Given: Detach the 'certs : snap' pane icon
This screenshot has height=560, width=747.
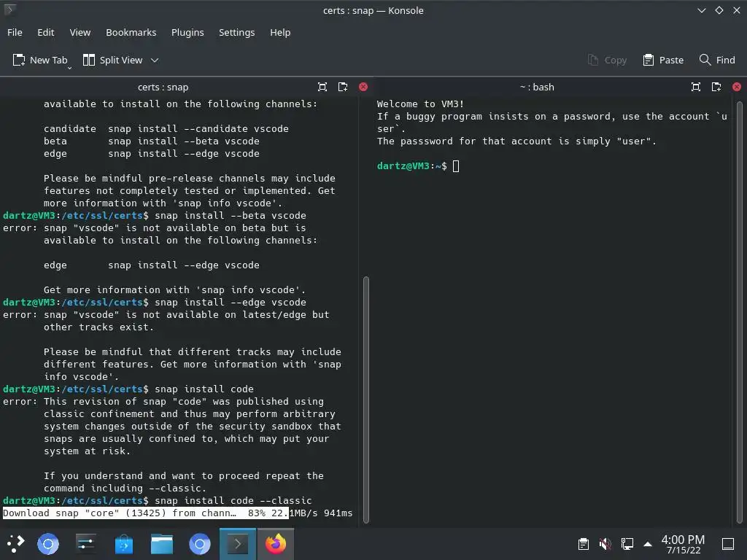Looking at the screenshot, I should pos(343,87).
